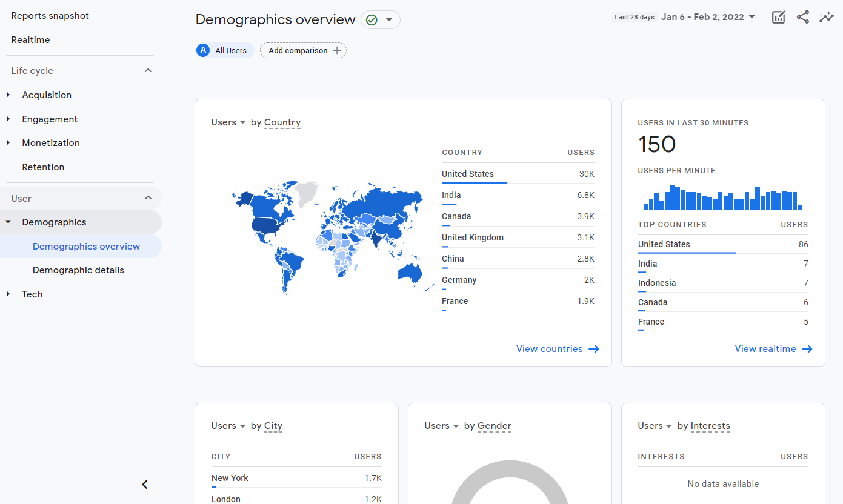Viewport: 843px width, 504px height.
Task: Click the View realtime arrow icon
Action: [x=808, y=348]
